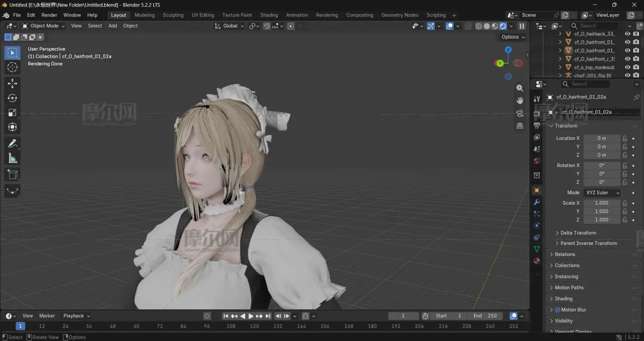Select the Cursor tool in the toolbar

tap(13, 67)
